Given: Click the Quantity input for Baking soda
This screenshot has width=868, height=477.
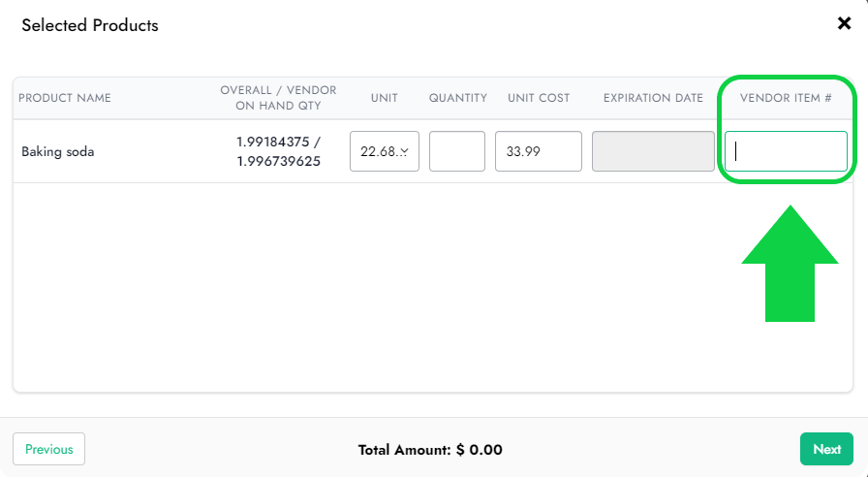Looking at the screenshot, I should tap(456, 151).
